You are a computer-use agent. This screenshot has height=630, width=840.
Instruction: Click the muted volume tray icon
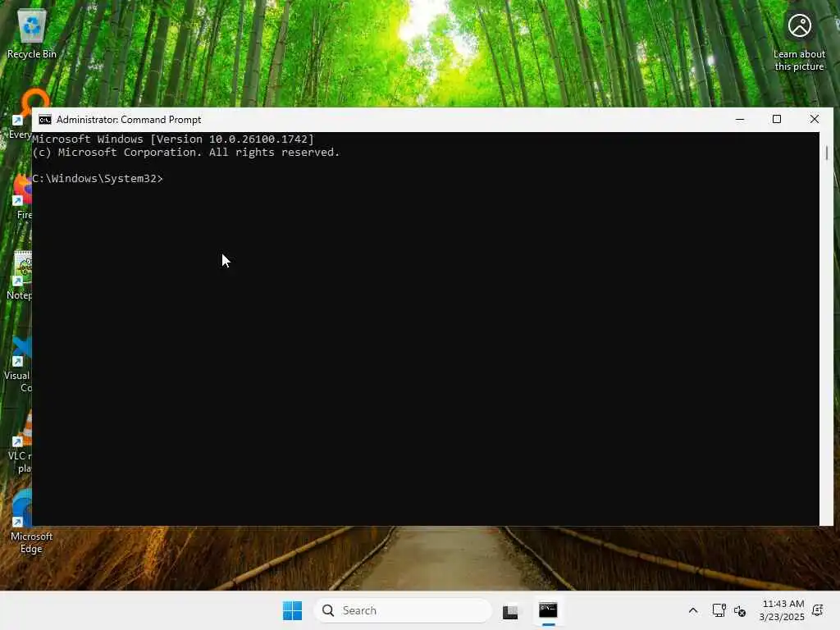[740, 610]
